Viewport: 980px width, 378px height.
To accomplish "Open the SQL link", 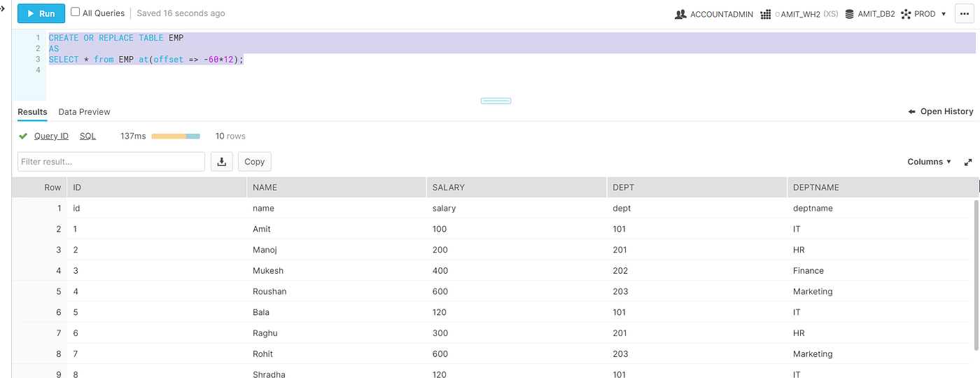I will pos(87,136).
